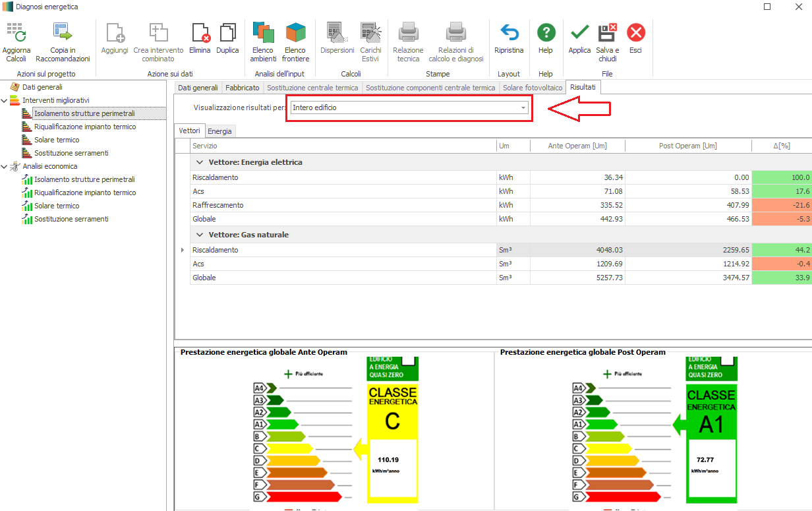Screen dimensions: 812x511
Task: Click Salva e chiudi icon
Action: pos(607,33)
